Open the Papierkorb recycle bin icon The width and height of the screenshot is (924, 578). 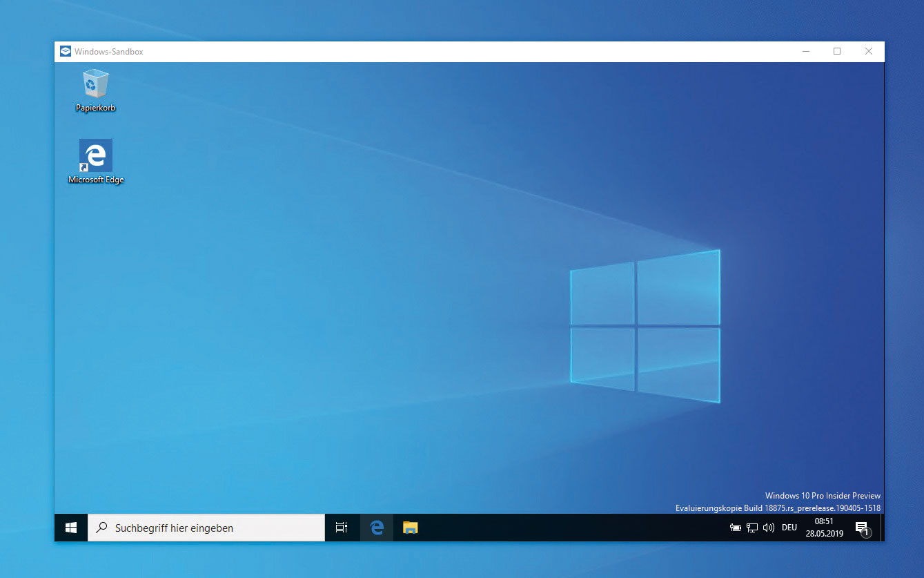tap(95, 90)
